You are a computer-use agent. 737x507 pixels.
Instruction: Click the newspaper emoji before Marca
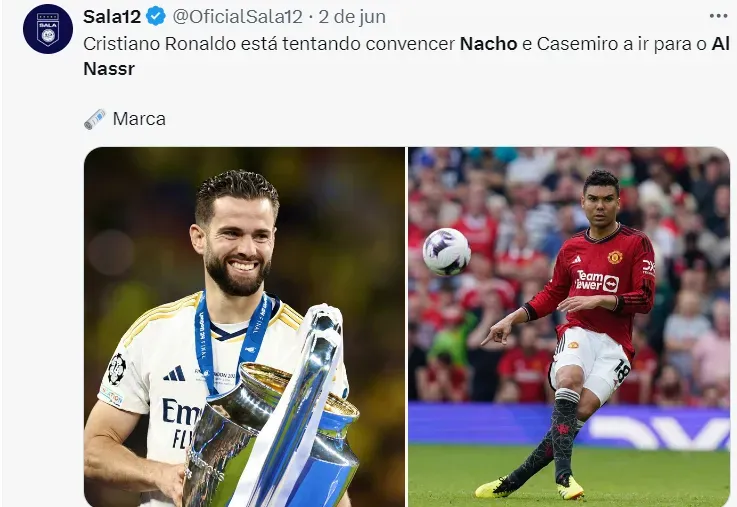pyautogui.click(x=94, y=119)
